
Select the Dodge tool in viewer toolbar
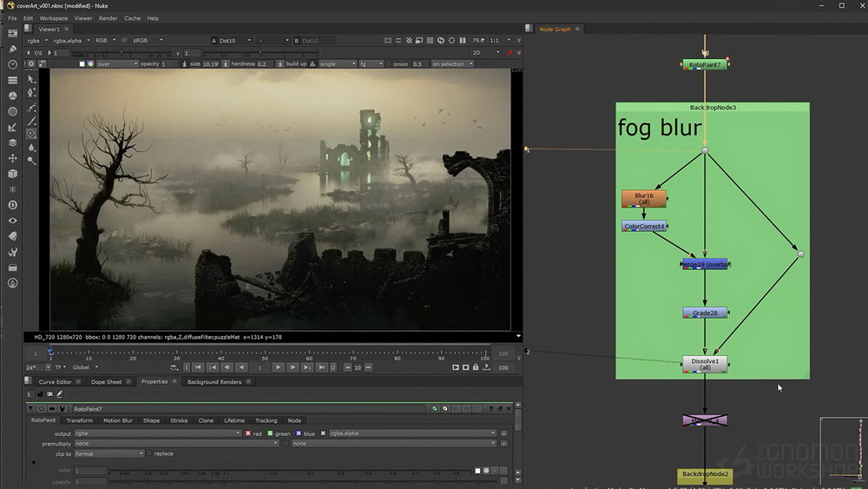tap(31, 161)
